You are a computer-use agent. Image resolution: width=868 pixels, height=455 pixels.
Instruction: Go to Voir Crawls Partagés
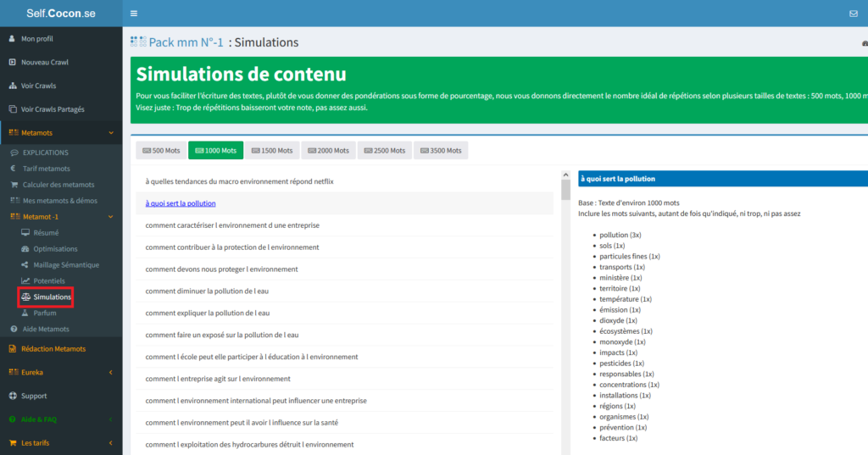(53, 109)
